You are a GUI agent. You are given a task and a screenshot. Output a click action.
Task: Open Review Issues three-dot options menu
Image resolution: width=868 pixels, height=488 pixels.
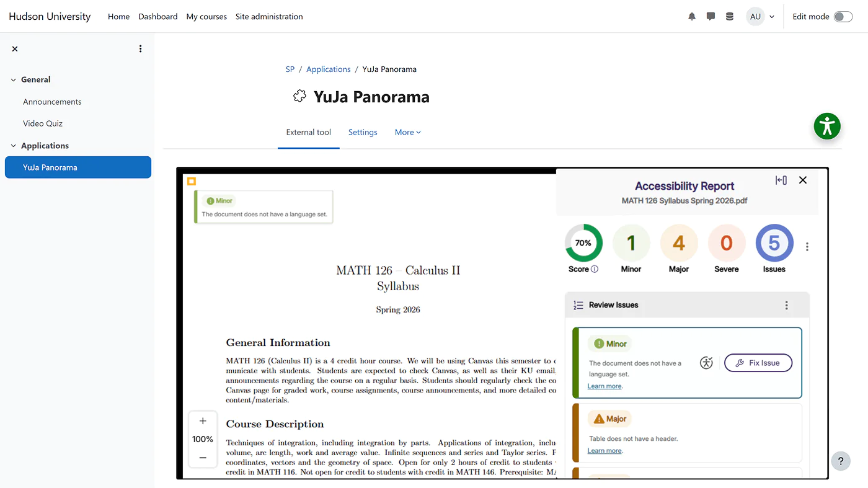point(786,305)
